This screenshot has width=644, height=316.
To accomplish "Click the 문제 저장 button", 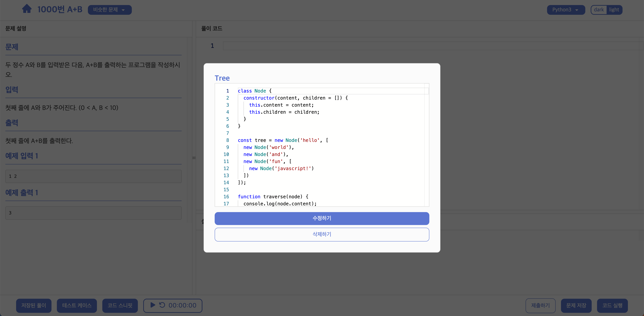I will 576,305.
